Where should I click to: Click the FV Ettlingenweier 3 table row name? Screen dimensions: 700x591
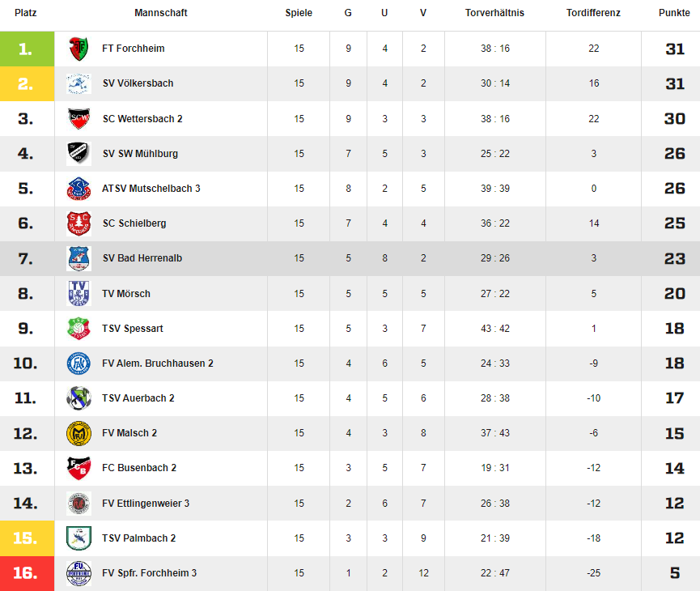click(146, 504)
